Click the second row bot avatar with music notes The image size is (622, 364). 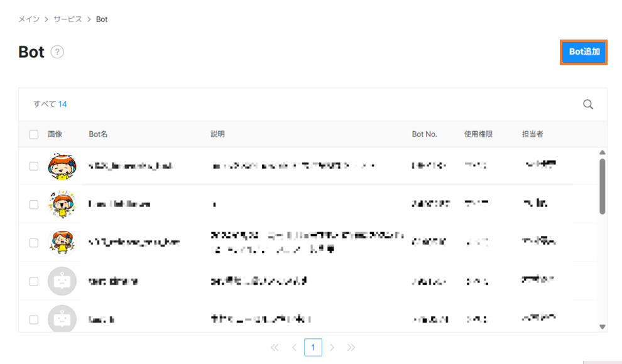(x=62, y=205)
